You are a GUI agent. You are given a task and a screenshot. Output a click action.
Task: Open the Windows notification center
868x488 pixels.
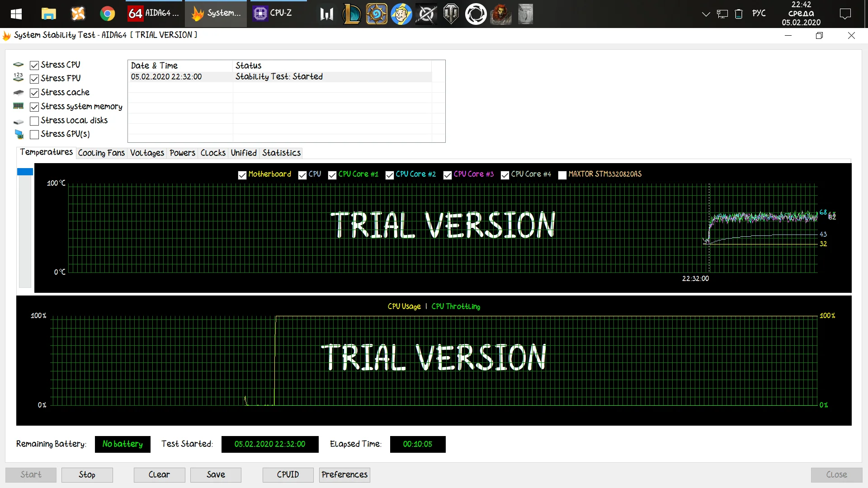click(845, 14)
